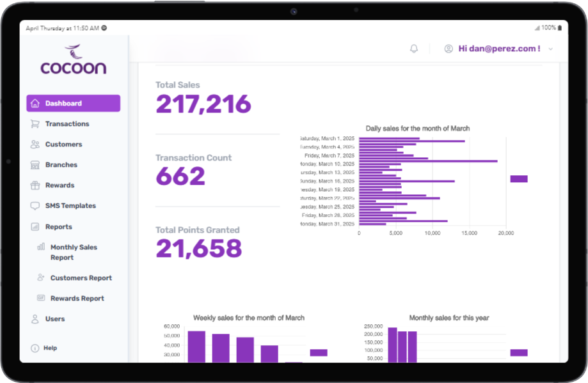Viewport: 588px width, 383px height.
Task: Tap the status icon beside the time
Action: (x=104, y=27)
